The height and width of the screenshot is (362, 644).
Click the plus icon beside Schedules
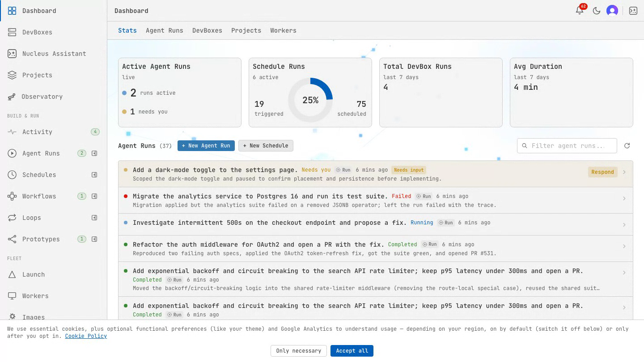point(94,175)
